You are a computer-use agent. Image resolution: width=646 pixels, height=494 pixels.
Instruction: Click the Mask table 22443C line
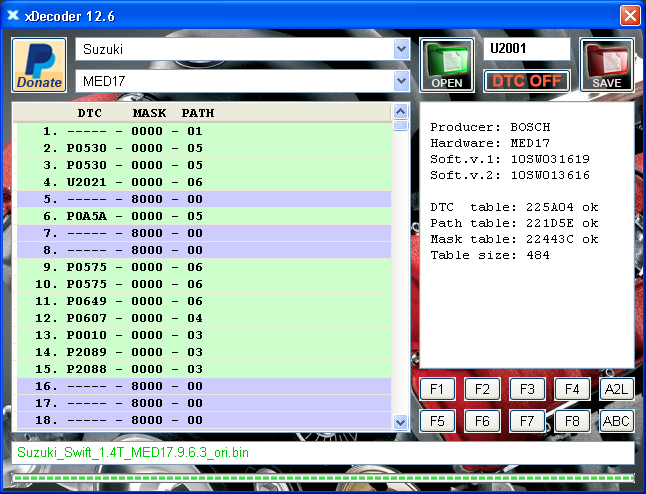tap(514, 239)
